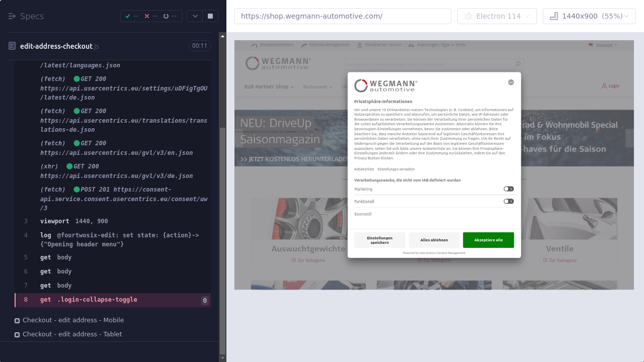Click the edit-address-checkout spec file icon

click(x=12, y=46)
